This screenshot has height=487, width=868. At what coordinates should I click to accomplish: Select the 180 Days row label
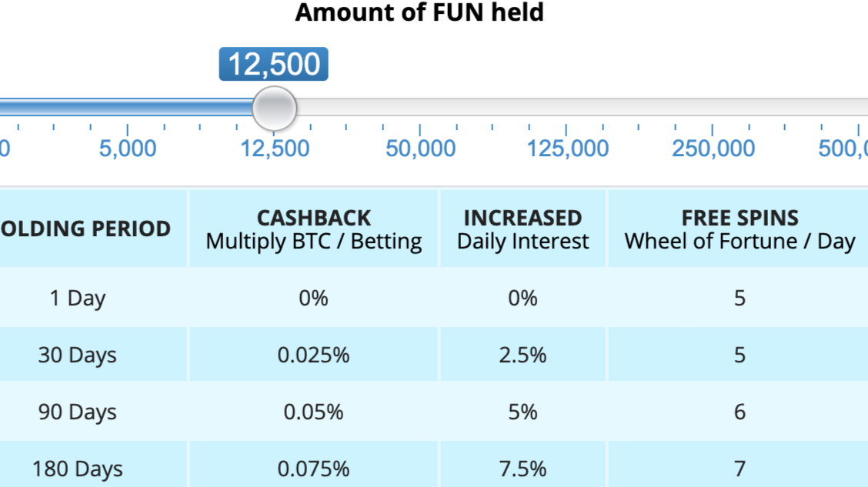pyautogui.click(x=78, y=469)
